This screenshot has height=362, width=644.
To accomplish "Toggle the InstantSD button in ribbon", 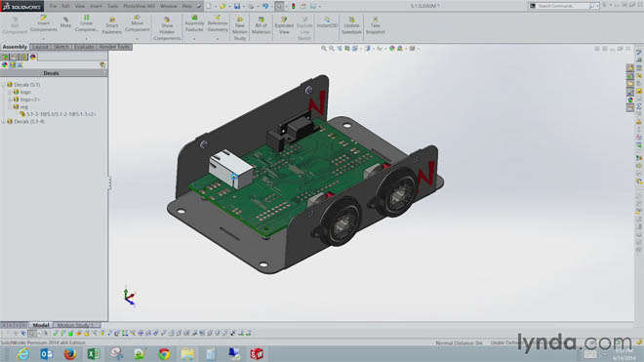I will pyautogui.click(x=327, y=22).
